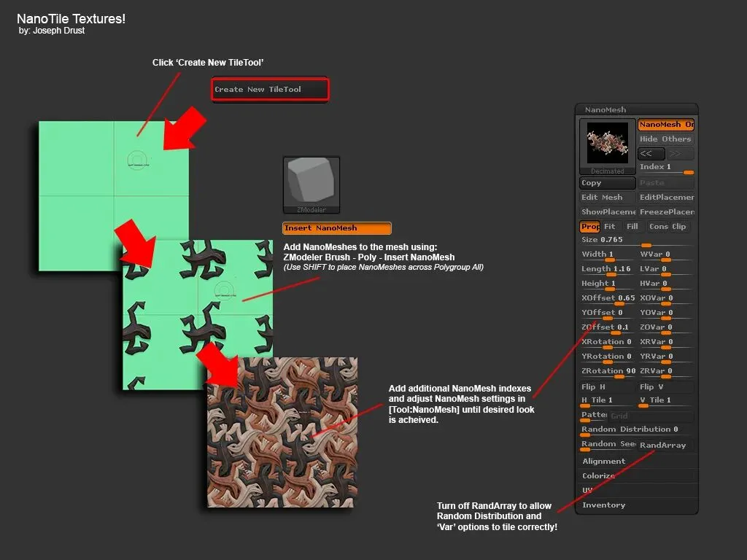Viewport: 747px width, 560px height.
Task: Adjust the XRotation 0 slider
Action: [608, 343]
